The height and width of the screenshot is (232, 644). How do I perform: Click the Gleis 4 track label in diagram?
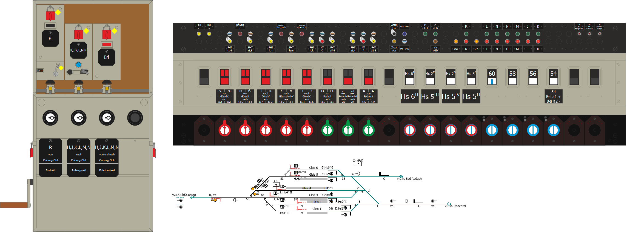point(307,188)
